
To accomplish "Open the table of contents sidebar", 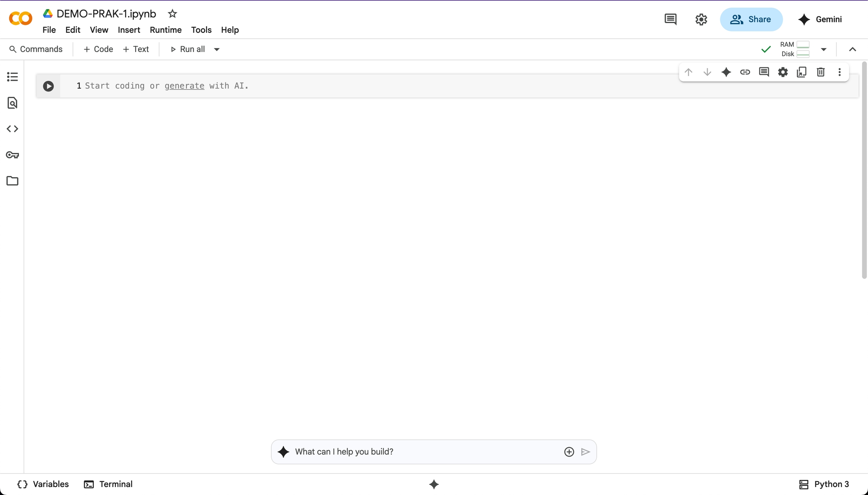I will coord(12,77).
